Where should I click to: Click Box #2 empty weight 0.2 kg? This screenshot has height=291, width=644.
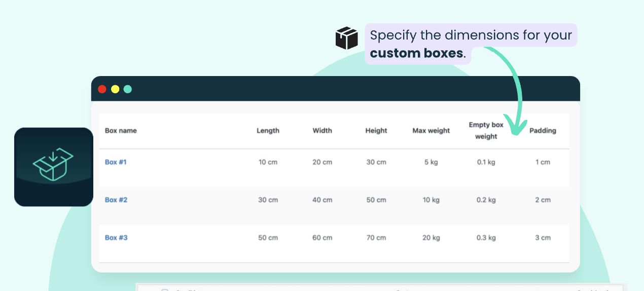pyautogui.click(x=486, y=200)
